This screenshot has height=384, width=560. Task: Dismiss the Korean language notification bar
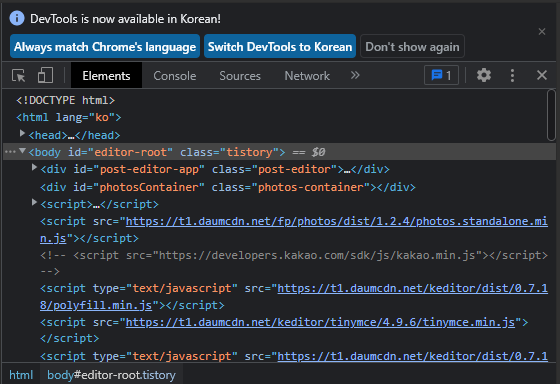coord(542,31)
